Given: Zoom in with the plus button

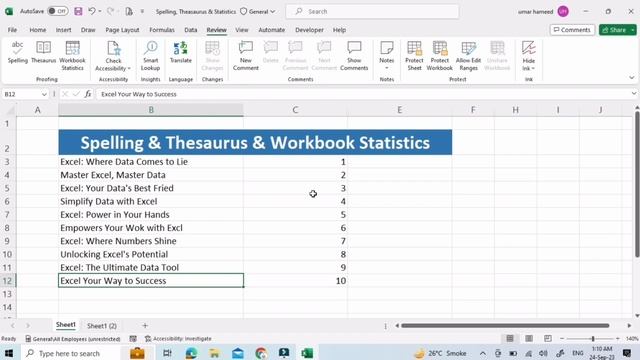Looking at the screenshot, I should [618, 338].
